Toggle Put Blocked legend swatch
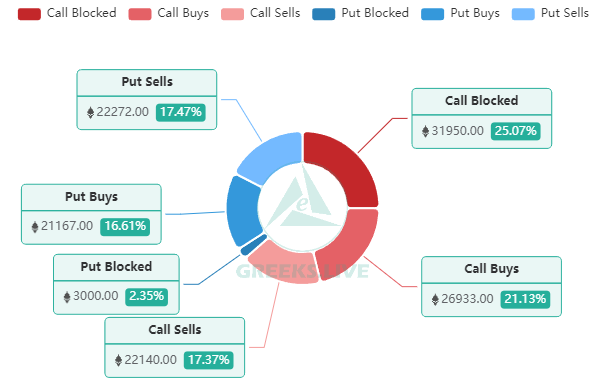 click(324, 14)
